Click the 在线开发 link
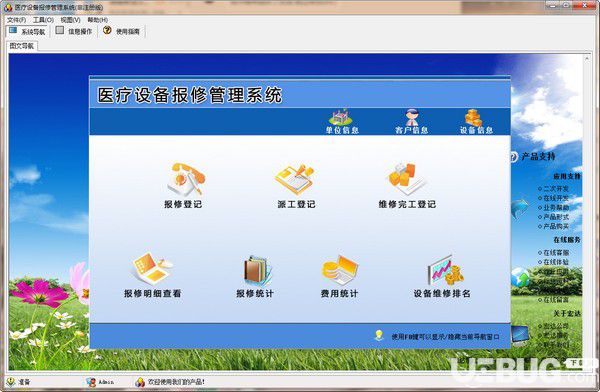600x392 pixels. click(x=556, y=198)
